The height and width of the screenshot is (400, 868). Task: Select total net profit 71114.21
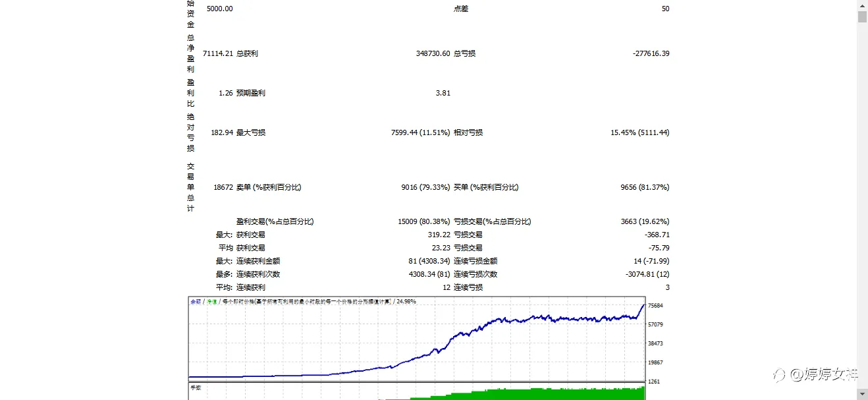pos(218,53)
